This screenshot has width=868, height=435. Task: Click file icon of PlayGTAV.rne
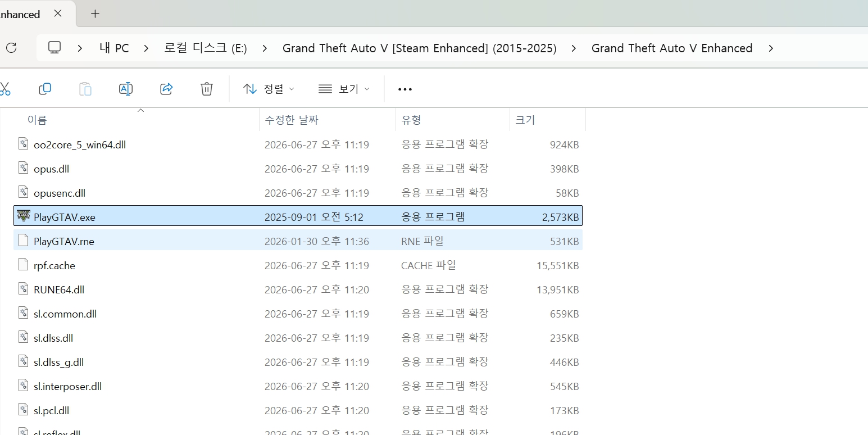(23, 240)
